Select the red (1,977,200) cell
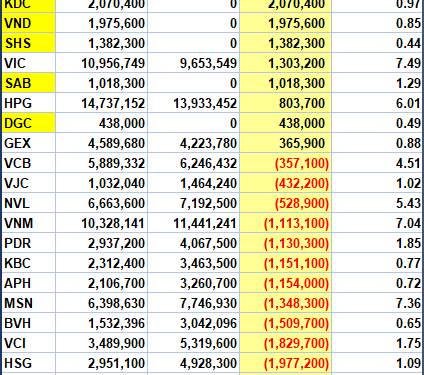The height and width of the screenshot is (375, 424). 286,363
